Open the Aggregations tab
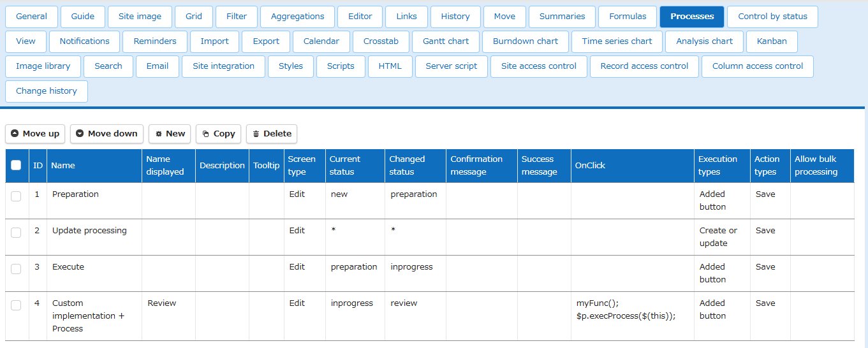868x348 pixels. pyautogui.click(x=297, y=17)
